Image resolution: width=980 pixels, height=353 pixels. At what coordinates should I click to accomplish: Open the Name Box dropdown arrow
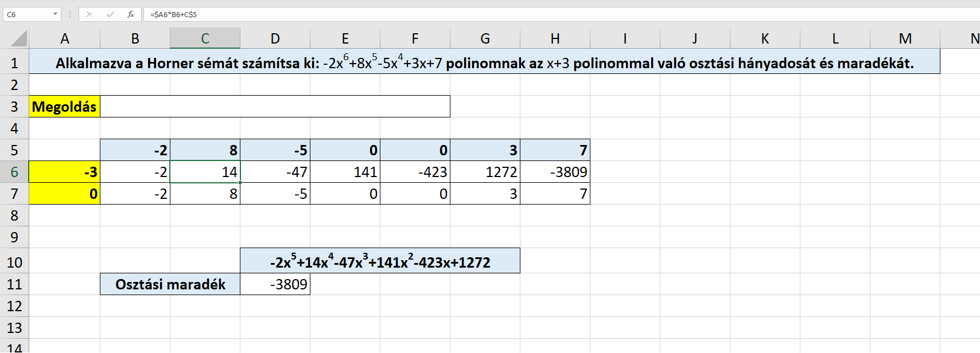[55, 14]
